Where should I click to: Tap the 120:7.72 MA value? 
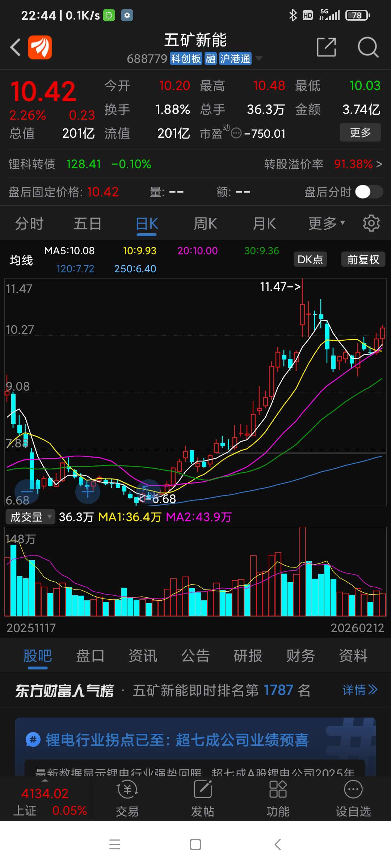75,269
